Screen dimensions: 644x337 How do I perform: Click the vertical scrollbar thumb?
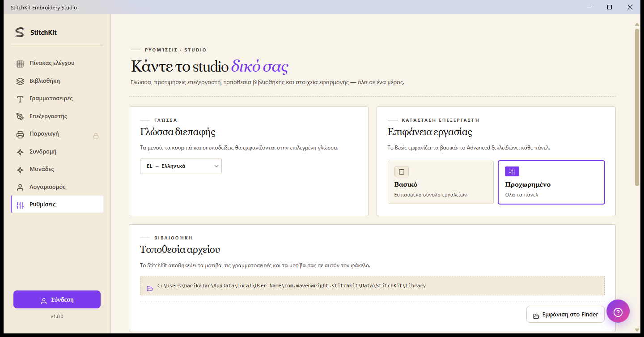[x=637, y=107]
